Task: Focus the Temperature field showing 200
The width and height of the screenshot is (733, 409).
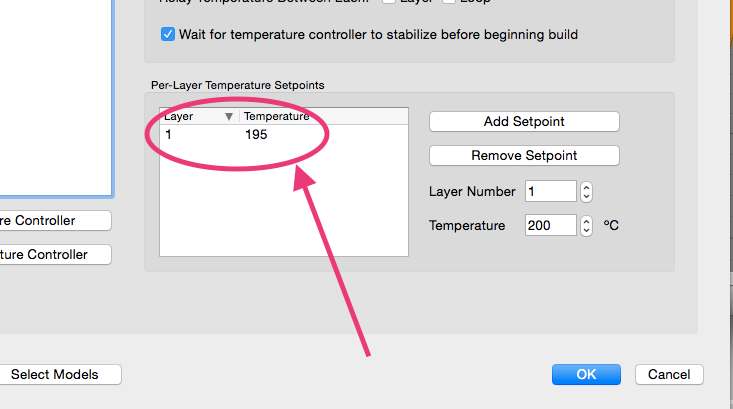Action: point(551,225)
